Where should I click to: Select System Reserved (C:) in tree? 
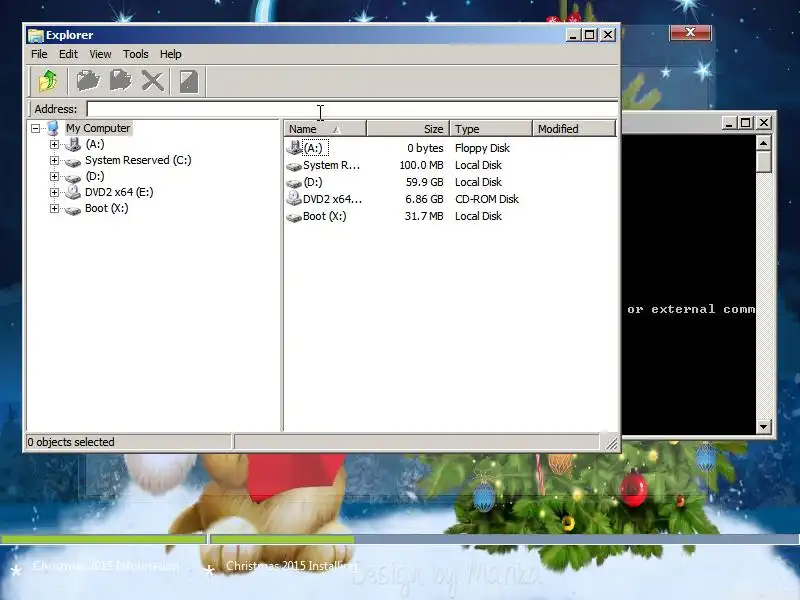click(x=138, y=160)
